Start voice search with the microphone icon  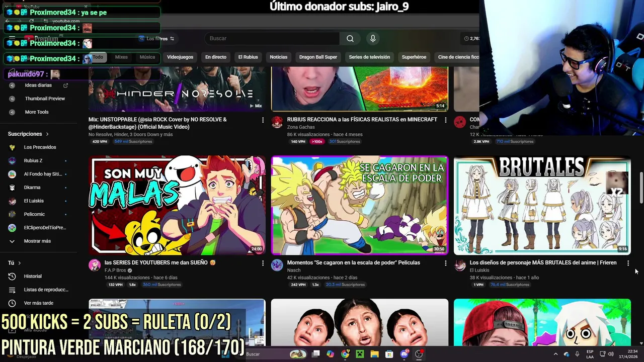373,39
